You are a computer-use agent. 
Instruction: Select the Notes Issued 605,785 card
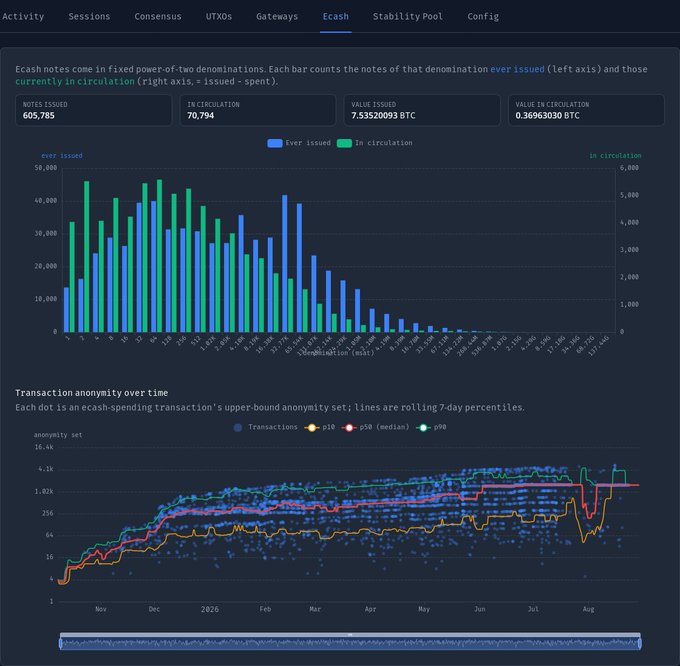coord(93,110)
